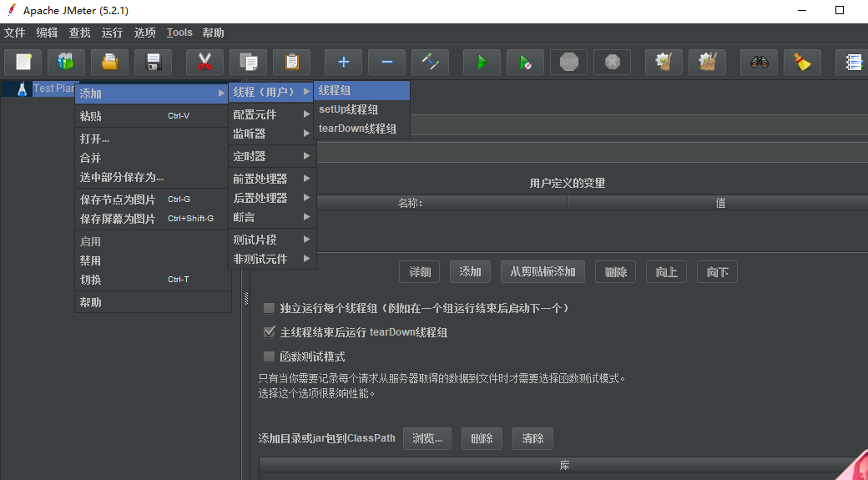The height and width of the screenshot is (480, 868).
Task: Open the 编辑 menu
Action: click(47, 33)
